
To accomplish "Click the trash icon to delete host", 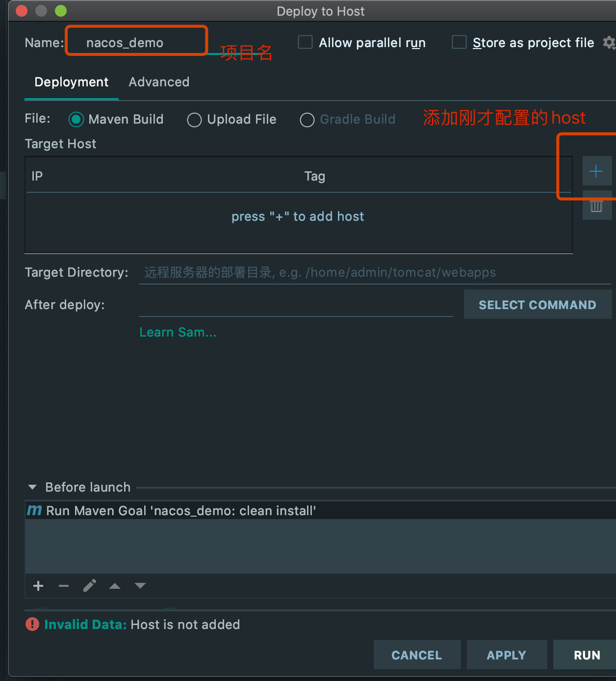I will click(596, 206).
